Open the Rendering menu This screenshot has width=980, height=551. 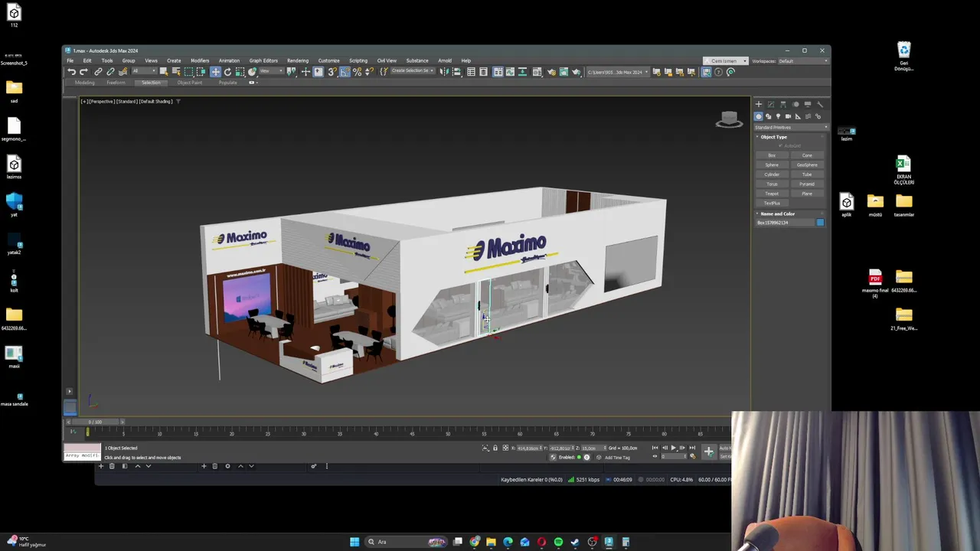(298, 60)
